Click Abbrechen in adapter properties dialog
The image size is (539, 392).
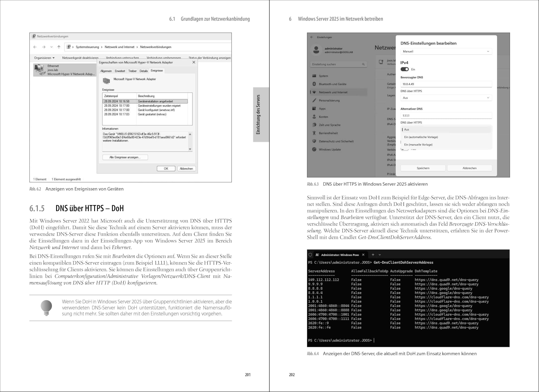point(186,168)
